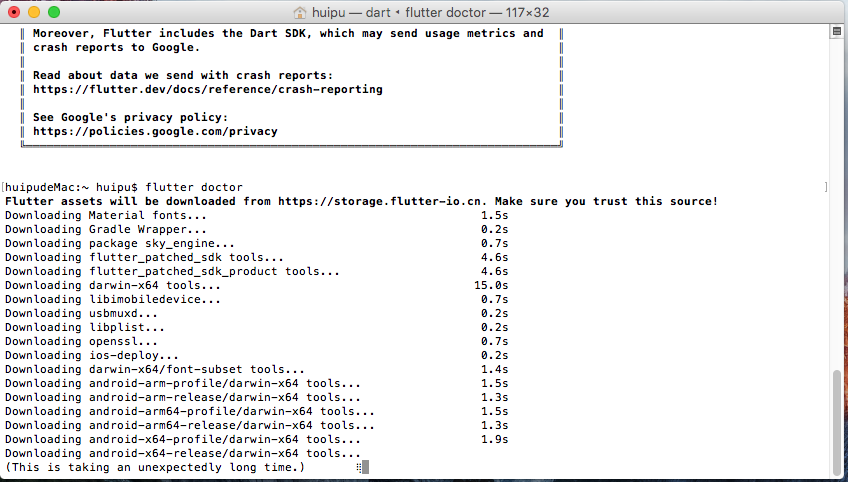Viewport: 848px width, 482px height.
Task: Click the "Downloading darwin-x64 tools..." line
Action: click(113, 286)
